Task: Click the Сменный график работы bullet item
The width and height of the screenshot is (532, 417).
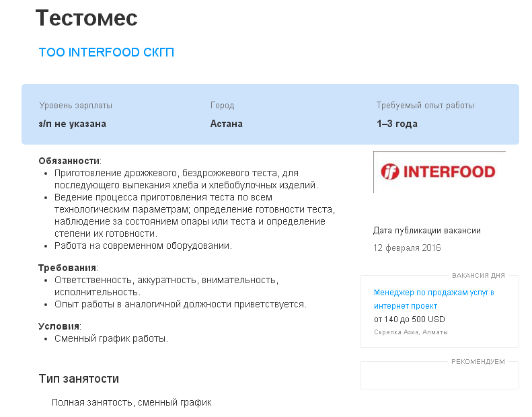Action: pyautogui.click(x=111, y=338)
